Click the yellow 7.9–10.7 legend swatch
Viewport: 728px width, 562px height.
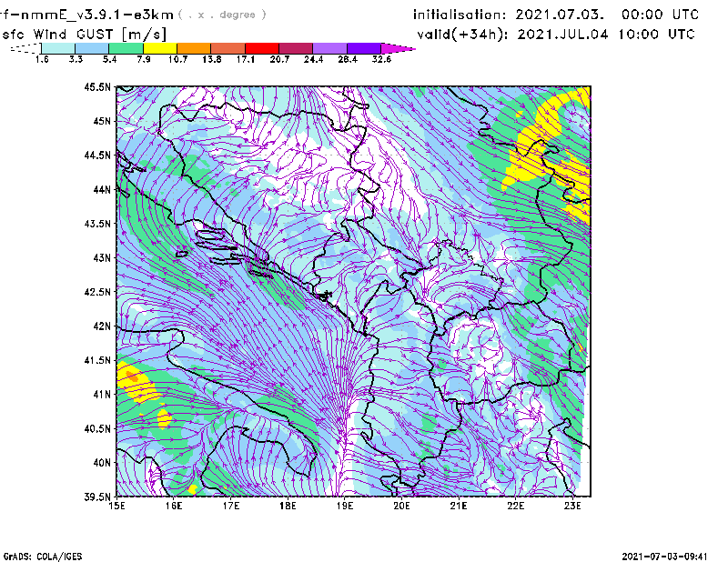click(x=160, y=48)
